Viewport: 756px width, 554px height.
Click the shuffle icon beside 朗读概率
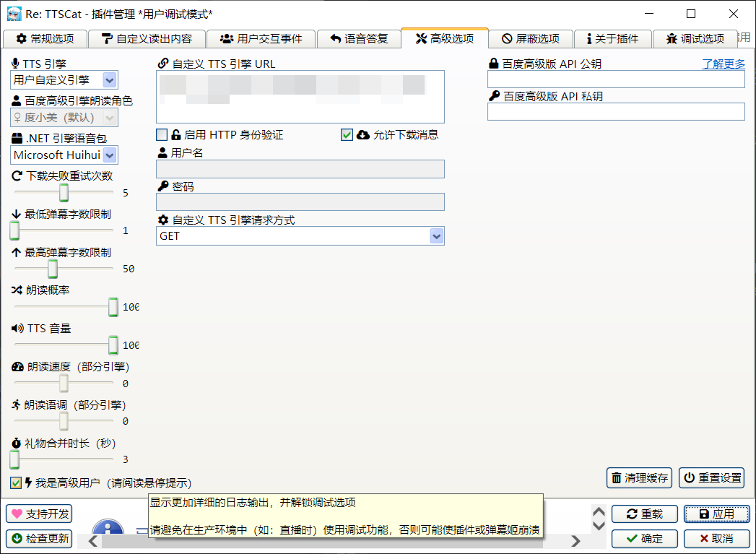point(17,290)
